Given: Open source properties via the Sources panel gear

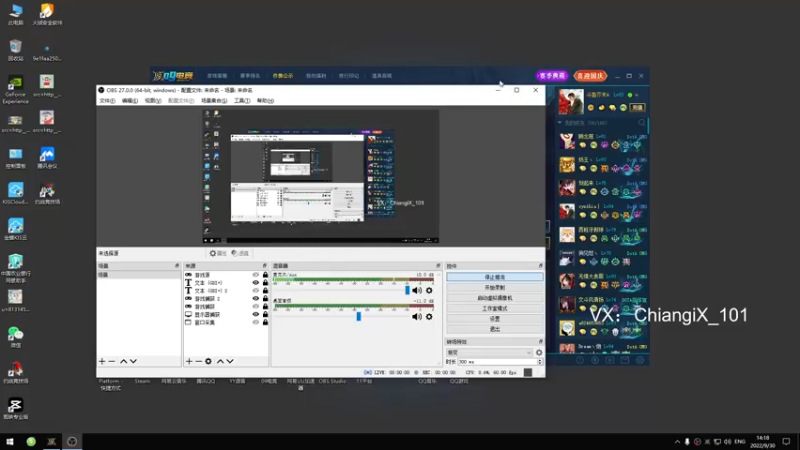Looking at the screenshot, I should [208, 361].
